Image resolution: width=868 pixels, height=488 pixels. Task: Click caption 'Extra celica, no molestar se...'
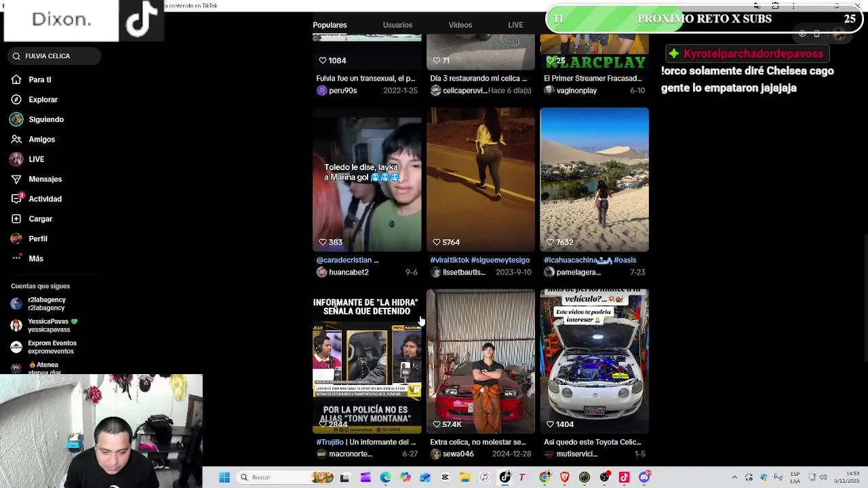478,443
